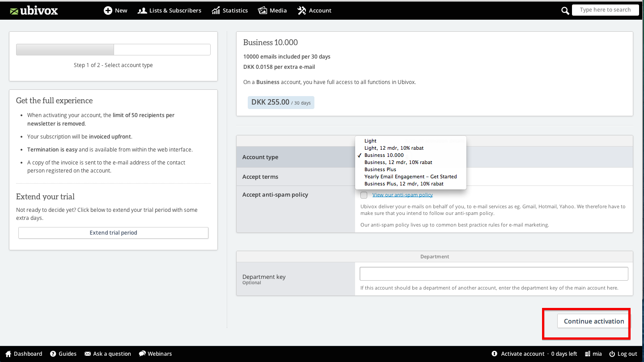
Task: Click the mia account name
Action: [x=597, y=354]
